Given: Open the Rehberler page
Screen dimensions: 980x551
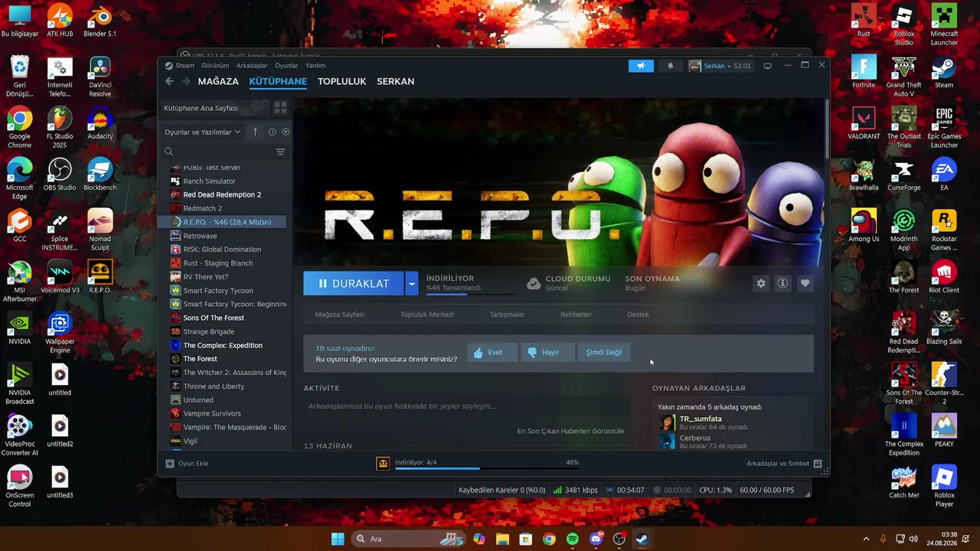Looking at the screenshot, I should pyautogui.click(x=576, y=315).
